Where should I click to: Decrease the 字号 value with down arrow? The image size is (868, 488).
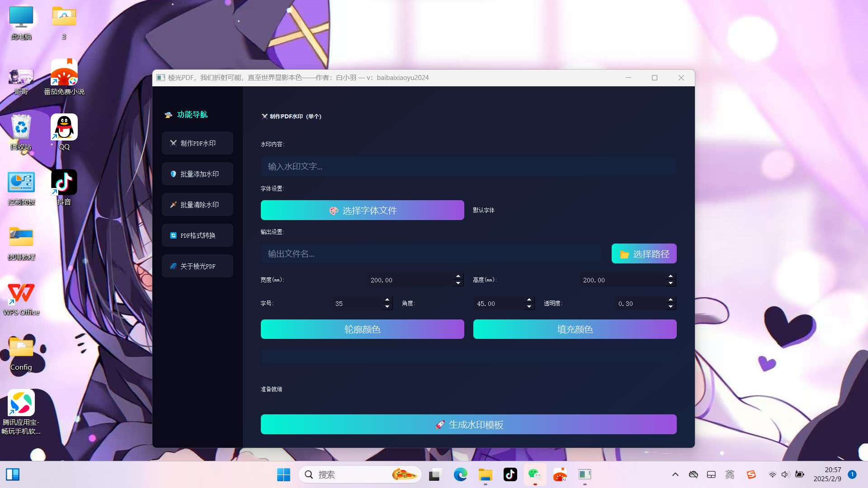pyautogui.click(x=387, y=307)
